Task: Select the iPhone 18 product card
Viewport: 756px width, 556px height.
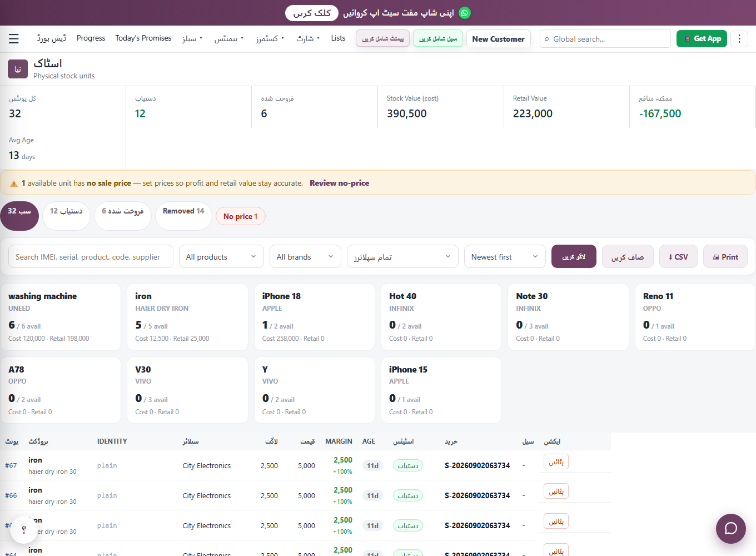Action: click(315, 317)
